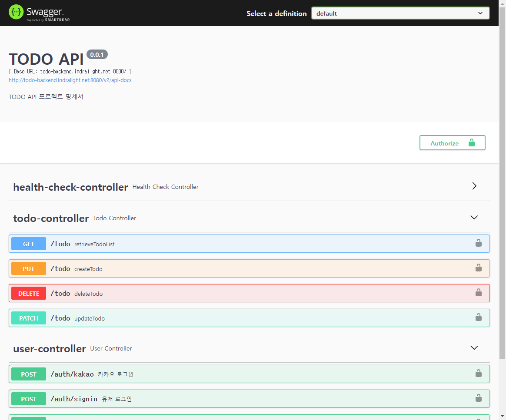Click the padlock icon inside the Authorize button

coord(471,142)
